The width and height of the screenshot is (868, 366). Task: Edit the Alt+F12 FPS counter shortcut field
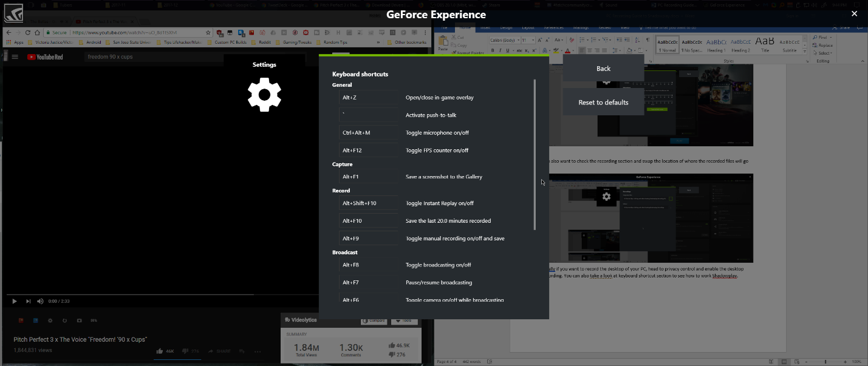tap(369, 151)
